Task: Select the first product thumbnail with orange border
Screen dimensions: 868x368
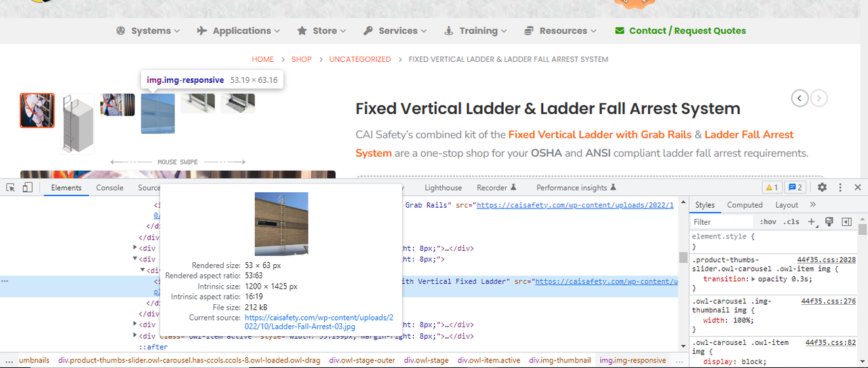Action: [x=37, y=111]
